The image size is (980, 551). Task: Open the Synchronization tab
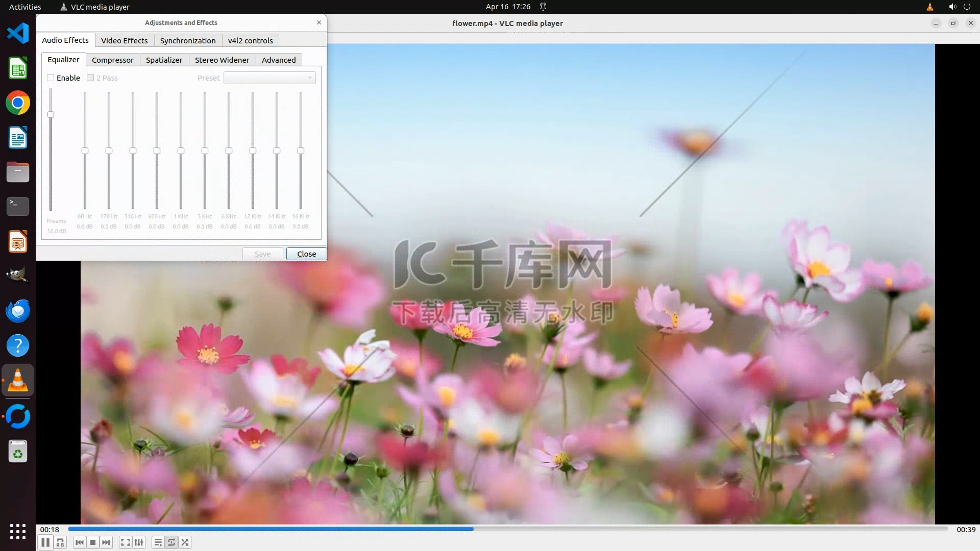tap(187, 40)
